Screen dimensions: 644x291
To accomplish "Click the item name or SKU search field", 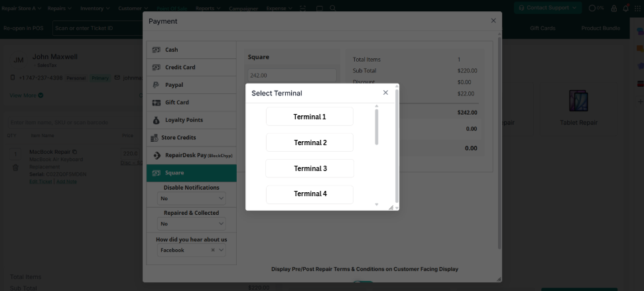I will point(74,123).
